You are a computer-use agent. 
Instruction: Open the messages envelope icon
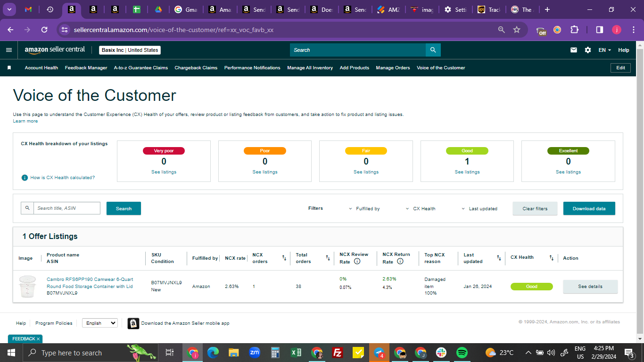tap(574, 50)
